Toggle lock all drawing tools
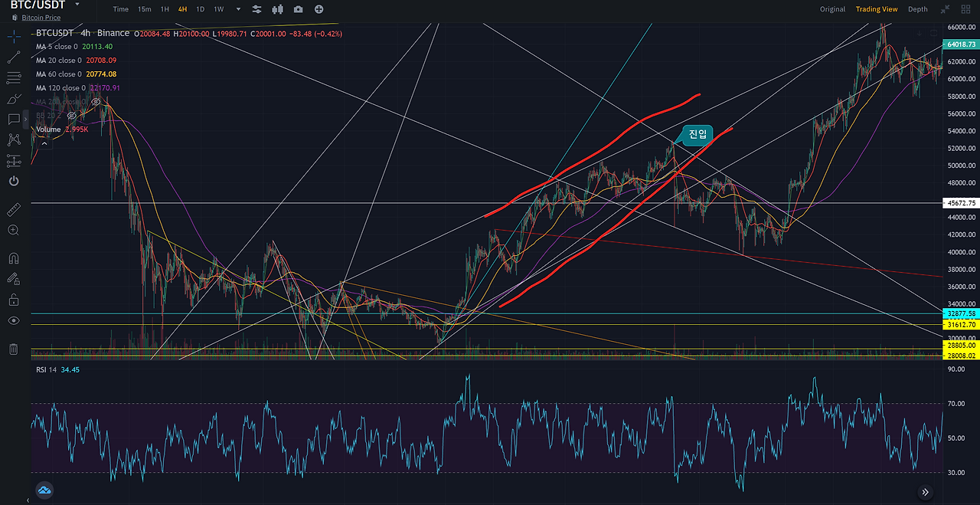The height and width of the screenshot is (505, 980). point(13,300)
